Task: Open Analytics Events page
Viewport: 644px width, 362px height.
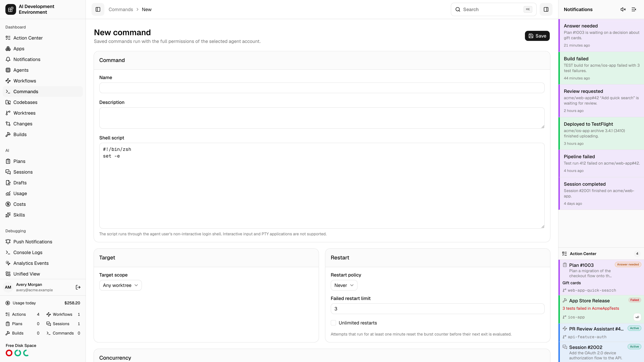Action: 43,263
